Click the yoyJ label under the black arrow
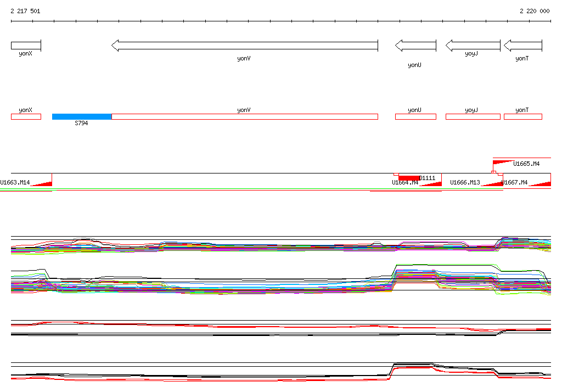Viewport: 562px width, 392px height. click(x=471, y=53)
